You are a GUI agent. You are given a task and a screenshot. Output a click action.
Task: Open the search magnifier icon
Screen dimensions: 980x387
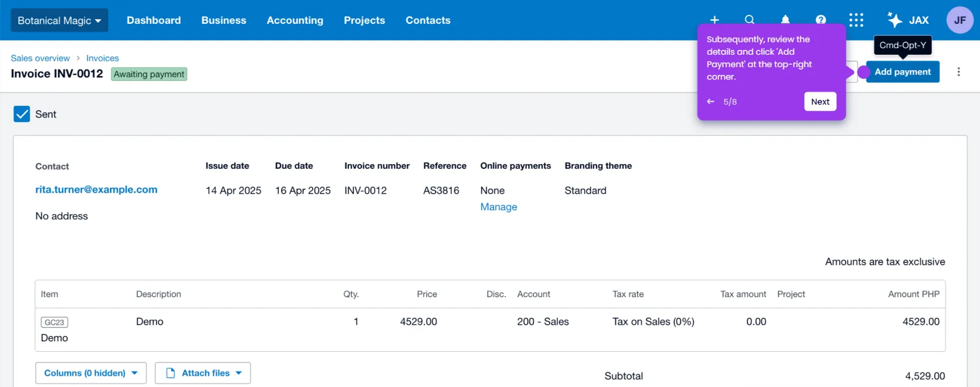[750, 20]
